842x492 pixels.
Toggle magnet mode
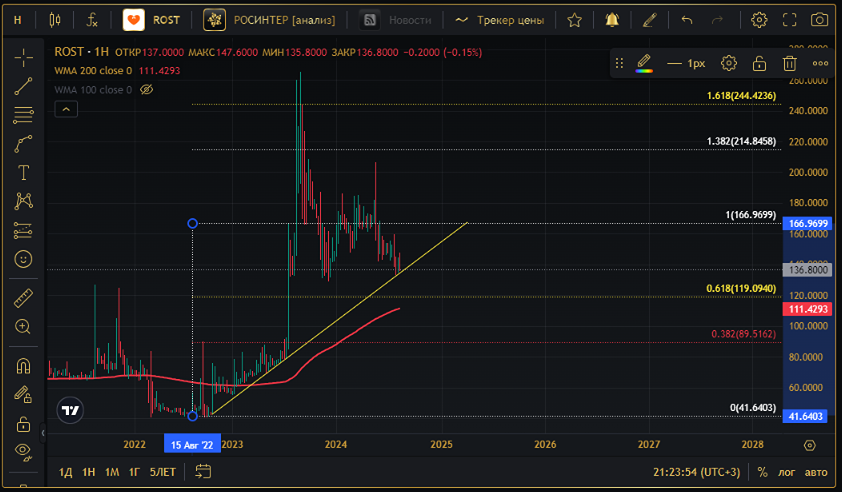23,366
